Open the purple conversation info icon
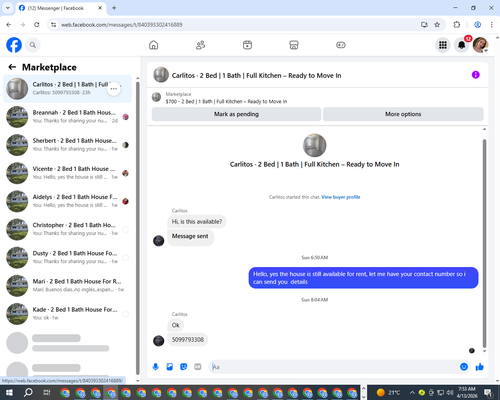The height and width of the screenshot is (400, 500). tap(476, 75)
